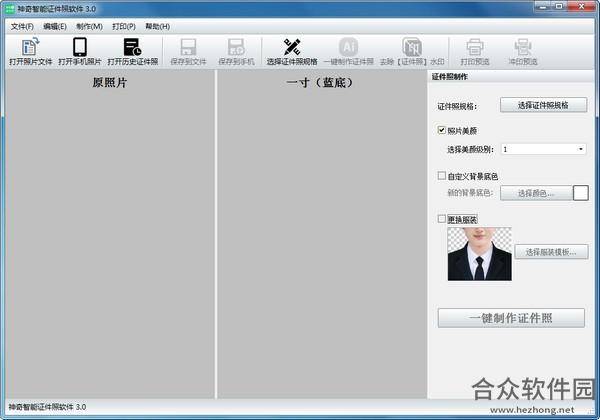
Task: Click the suit clothing template thumbnail
Action: [479, 254]
